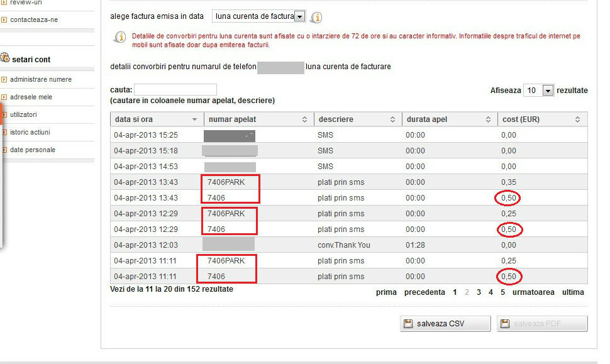Click sort arrows in numar apelat column header

(305, 119)
